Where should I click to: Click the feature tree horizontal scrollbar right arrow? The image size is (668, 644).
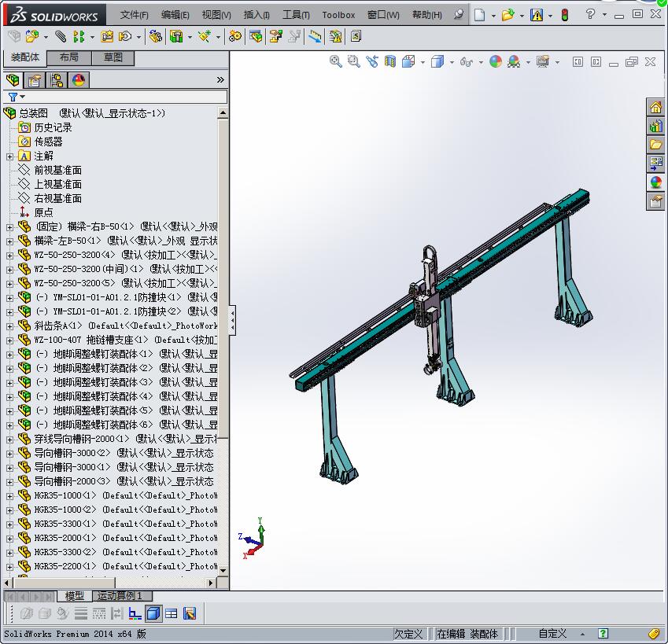point(211,583)
